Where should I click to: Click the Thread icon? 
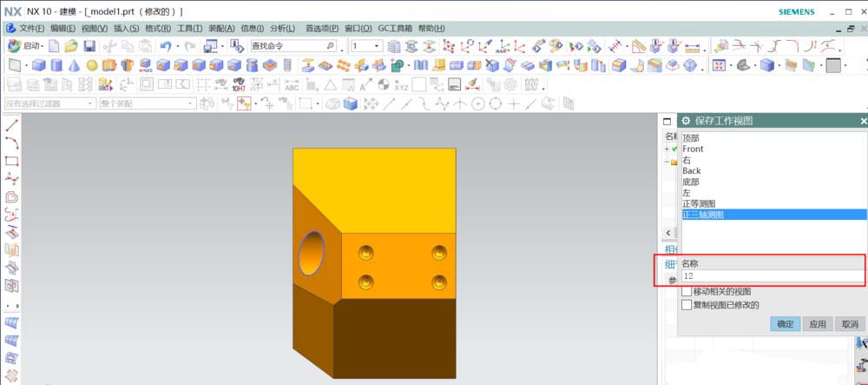286,66
